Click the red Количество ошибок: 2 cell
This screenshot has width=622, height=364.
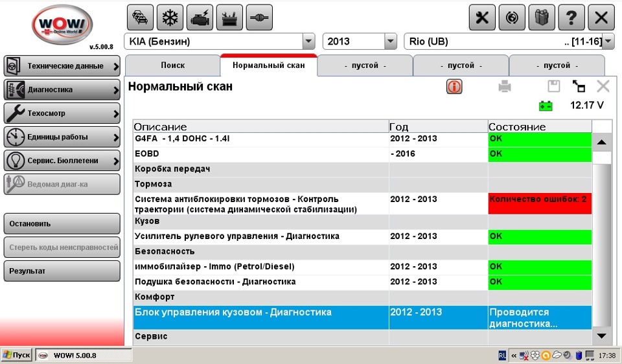[x=540, y=204]
